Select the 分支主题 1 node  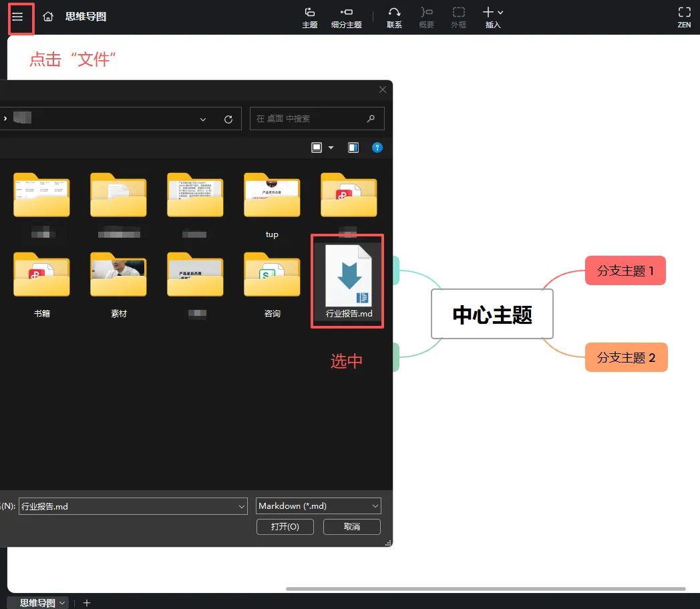click(x=625, y=270)
